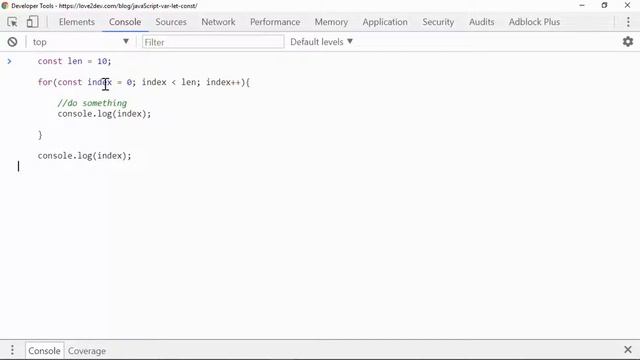Open the Audits tab
The image size is (640, 360).
click(x=481, y=22)
